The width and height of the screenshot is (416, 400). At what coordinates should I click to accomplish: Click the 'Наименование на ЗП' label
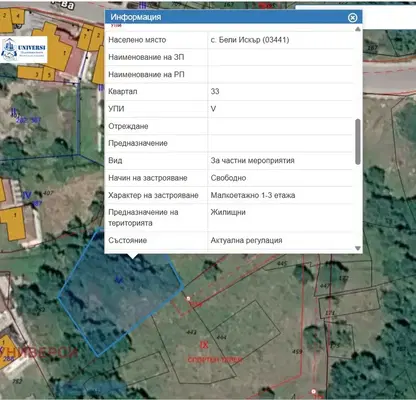[x=146, y=57]
